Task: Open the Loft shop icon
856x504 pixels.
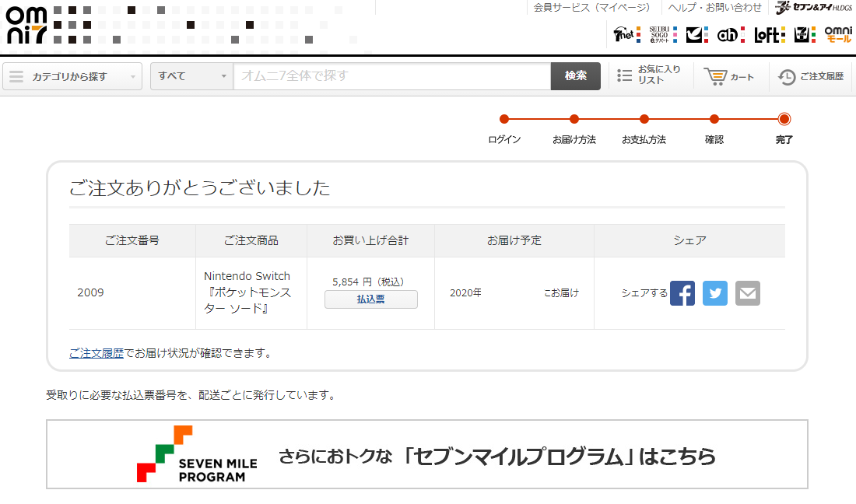Action: coord(769,34)
